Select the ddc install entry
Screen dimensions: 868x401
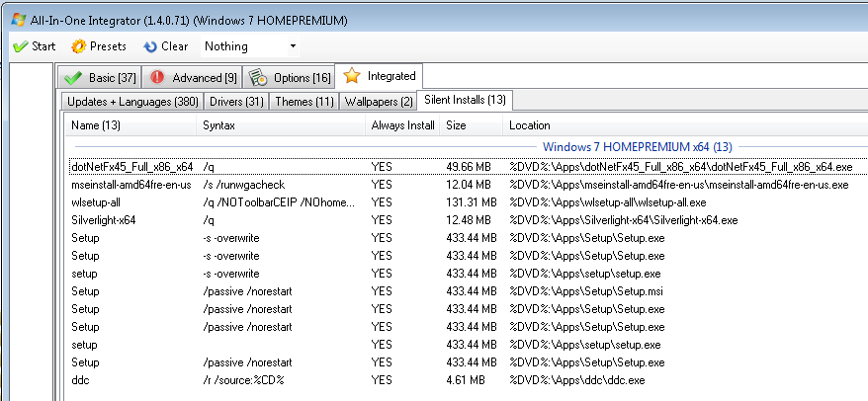79,380
